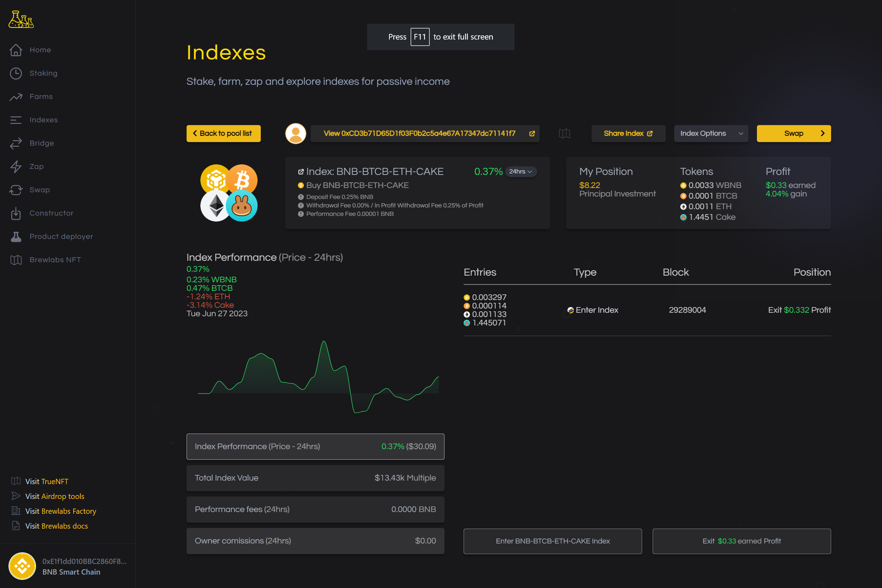Click the Indexes lines icon

pos(16,120)
